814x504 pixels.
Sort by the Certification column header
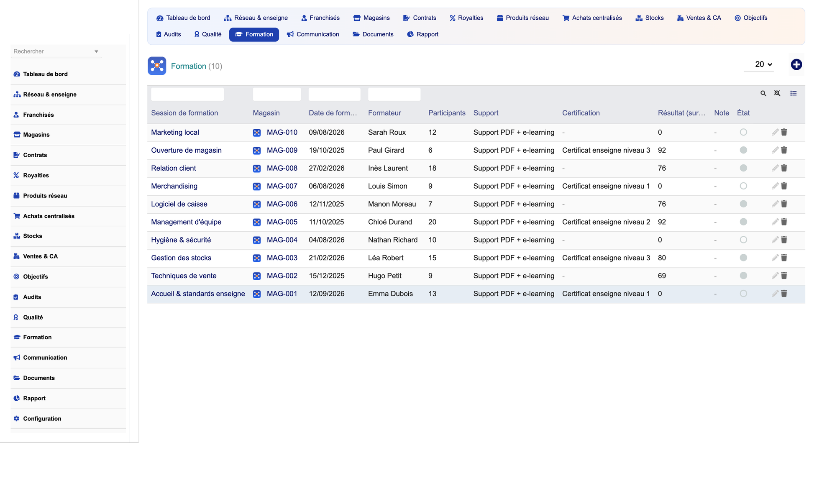click(581, 113)
